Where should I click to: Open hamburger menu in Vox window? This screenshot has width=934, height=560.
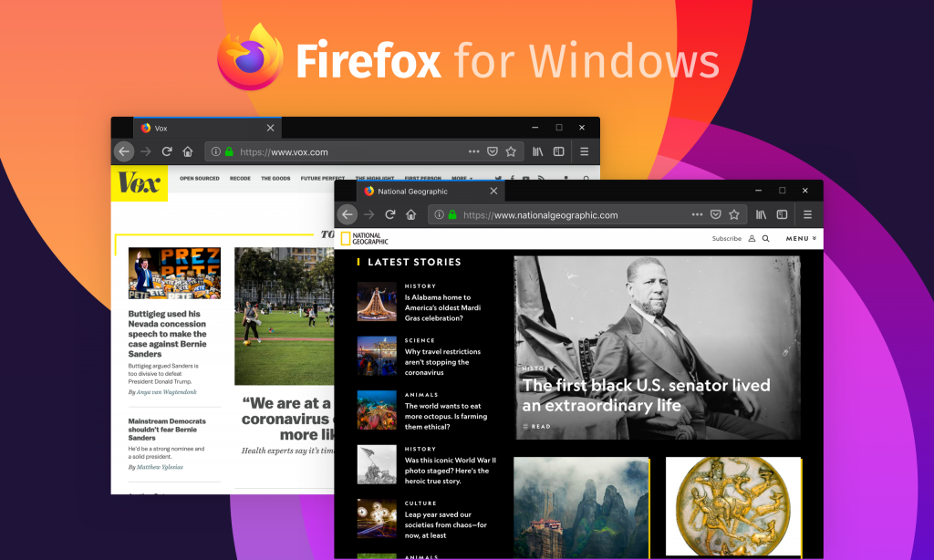coord(585,151)
